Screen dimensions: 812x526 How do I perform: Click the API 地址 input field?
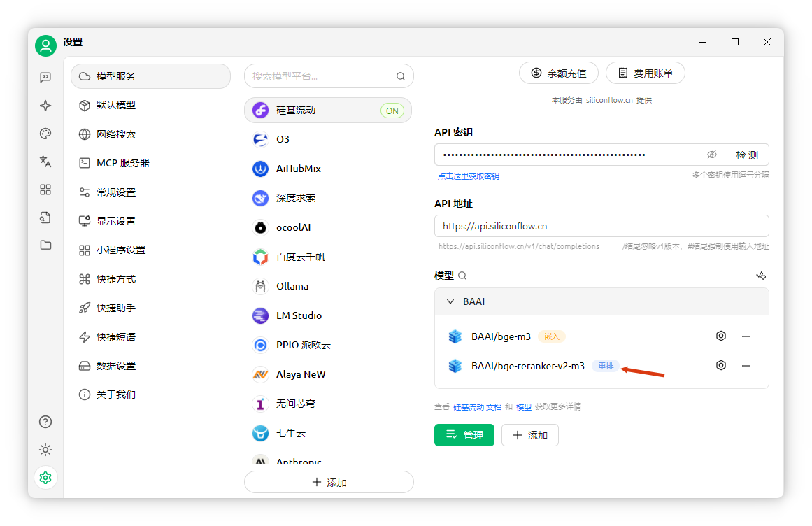click(601, 226)
